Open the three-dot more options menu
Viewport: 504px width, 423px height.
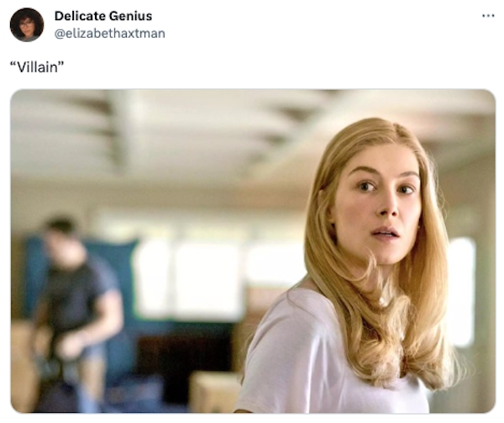(x=488, y=15)
